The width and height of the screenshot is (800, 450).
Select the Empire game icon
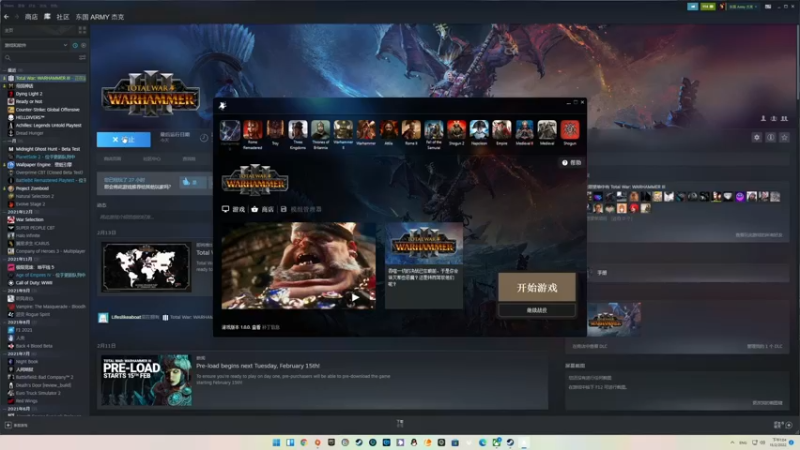[502, 130]
